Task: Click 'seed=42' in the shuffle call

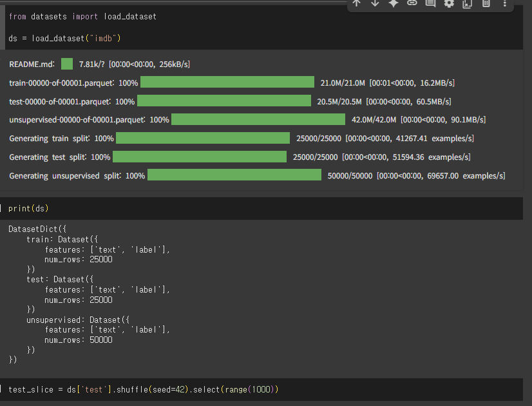Action: coord(170,389)
